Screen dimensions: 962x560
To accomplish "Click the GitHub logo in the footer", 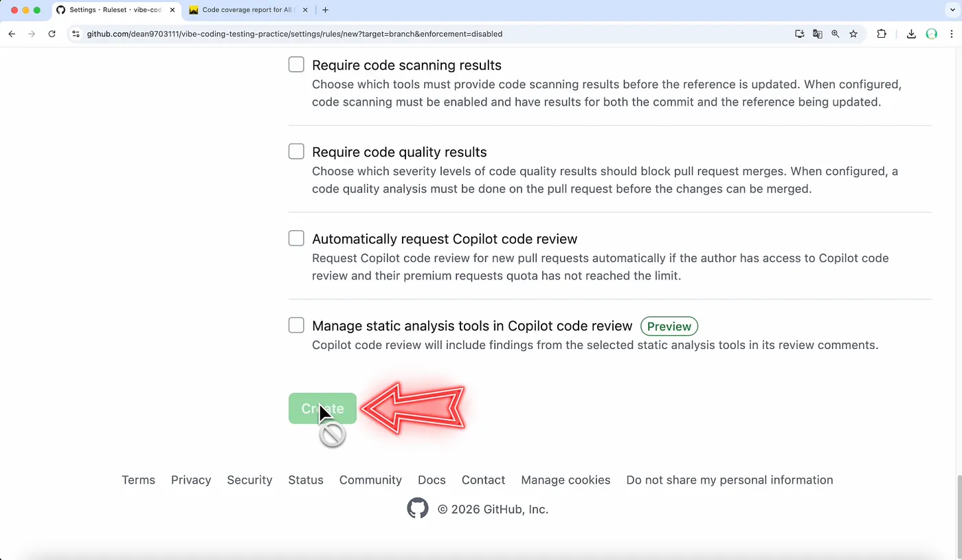I will [418, 508].
